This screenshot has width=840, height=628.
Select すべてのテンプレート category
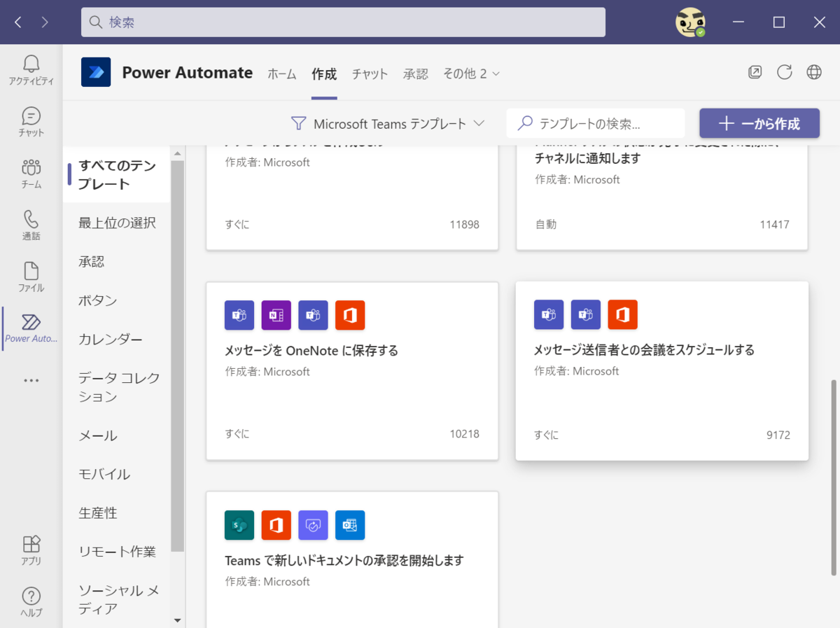pyautogui.click(x=116, y=175)
